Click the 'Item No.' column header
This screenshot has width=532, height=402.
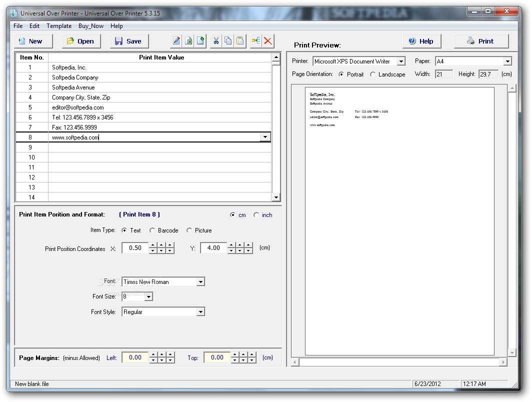coord(32,57)
